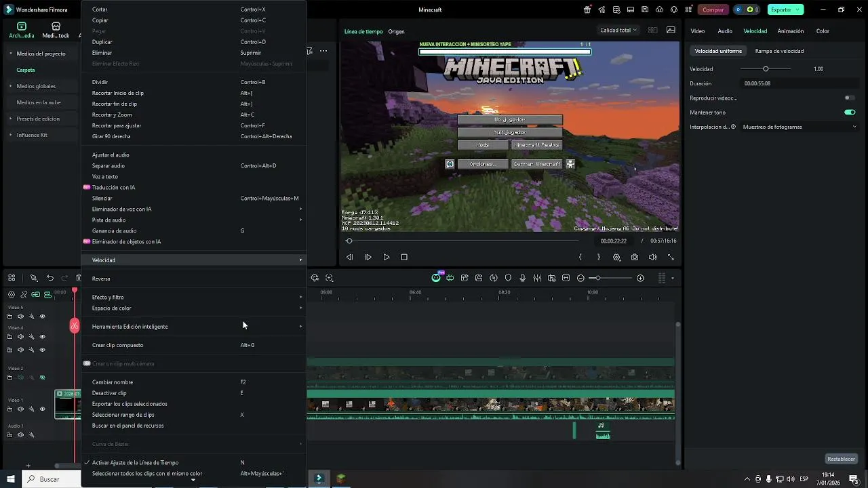Click the timeline zoom slider handle
The image size is (868, 488).
597,278
